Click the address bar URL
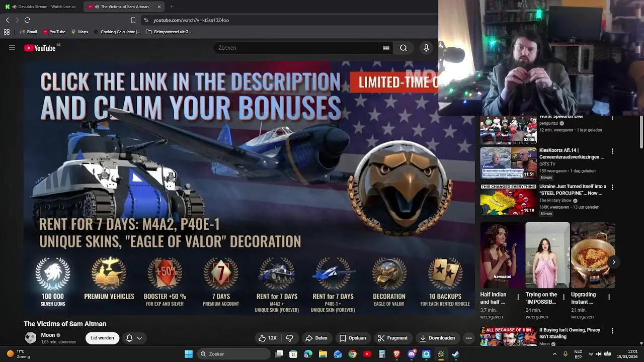The width and height of the screenshot is (644, 362). point(191,20)
